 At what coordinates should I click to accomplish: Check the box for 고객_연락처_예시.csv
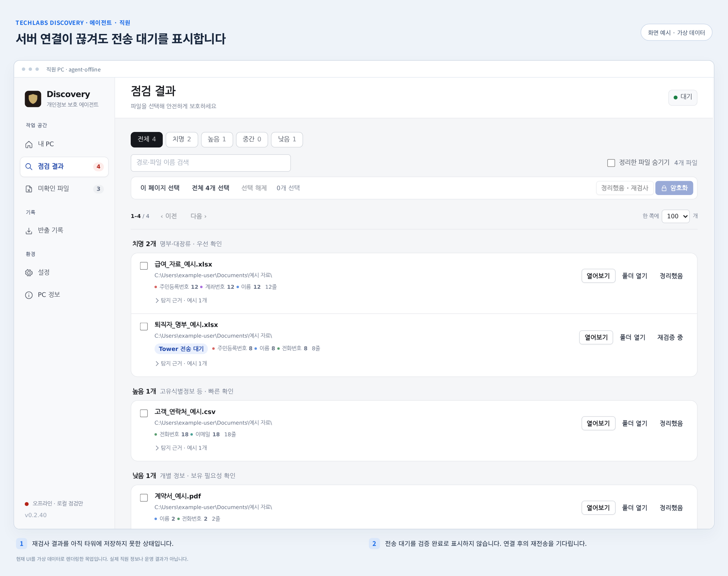144,413
